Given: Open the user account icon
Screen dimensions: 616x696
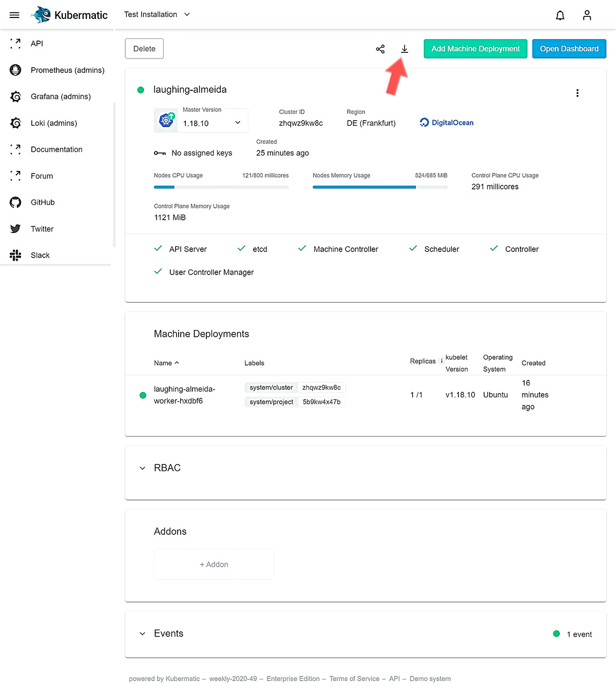Looking at the screenshot, I should pos(587,15).
